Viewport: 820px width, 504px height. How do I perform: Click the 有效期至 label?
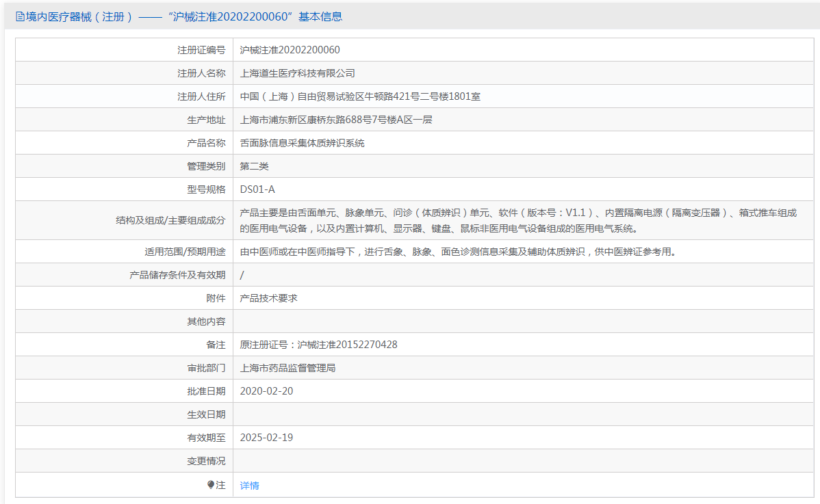(206, 438)
